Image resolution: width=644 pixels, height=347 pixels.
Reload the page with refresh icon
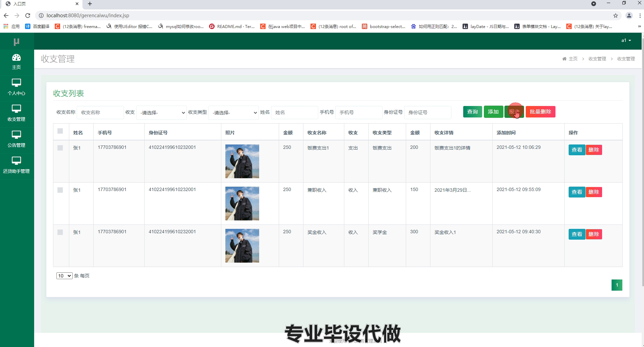point(28,16)
